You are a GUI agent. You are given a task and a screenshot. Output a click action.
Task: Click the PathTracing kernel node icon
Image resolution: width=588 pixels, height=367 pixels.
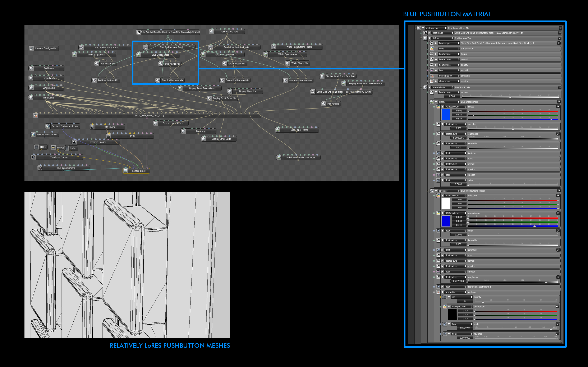pos(92,127)
